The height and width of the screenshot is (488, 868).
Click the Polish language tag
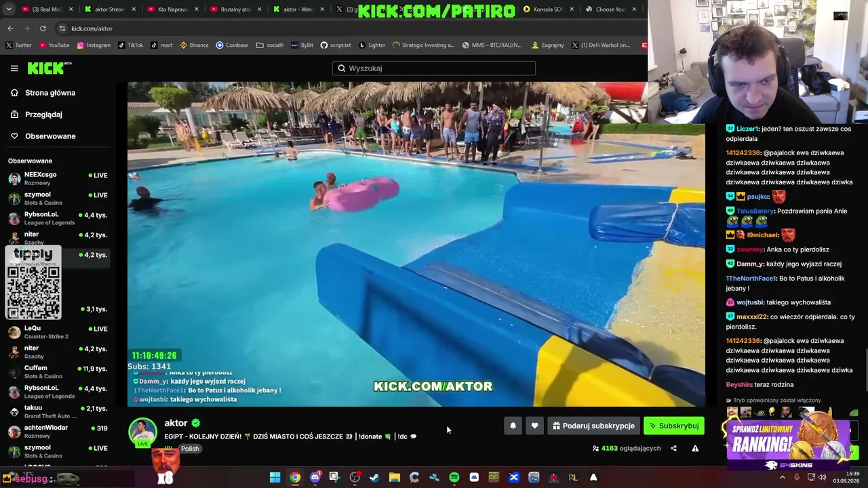190,449
